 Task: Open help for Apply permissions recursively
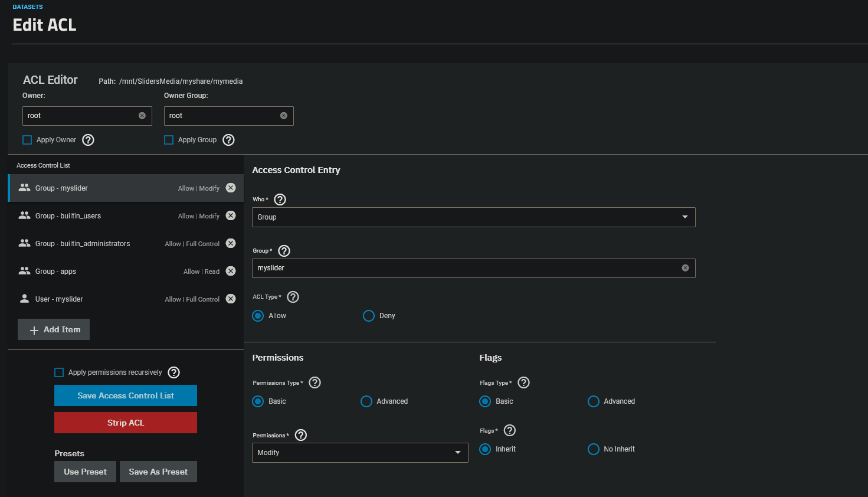(x=173, y=372)
